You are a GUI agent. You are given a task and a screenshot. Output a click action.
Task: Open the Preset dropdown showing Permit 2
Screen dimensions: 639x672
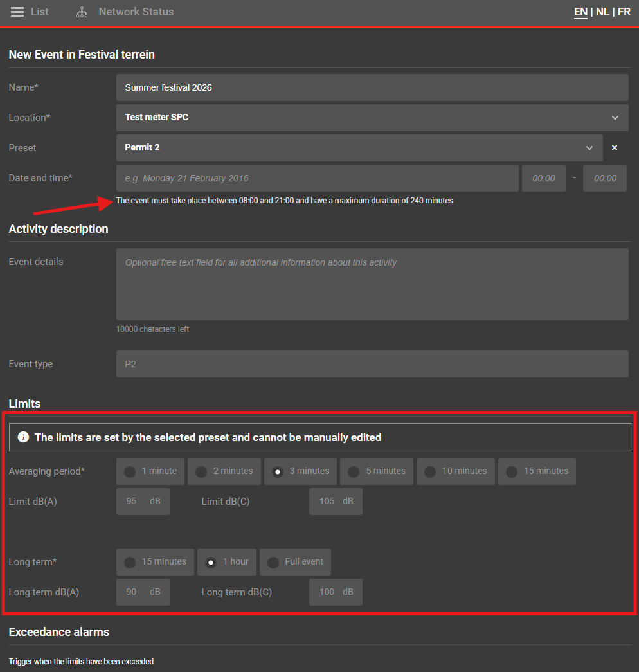(359, 148)
